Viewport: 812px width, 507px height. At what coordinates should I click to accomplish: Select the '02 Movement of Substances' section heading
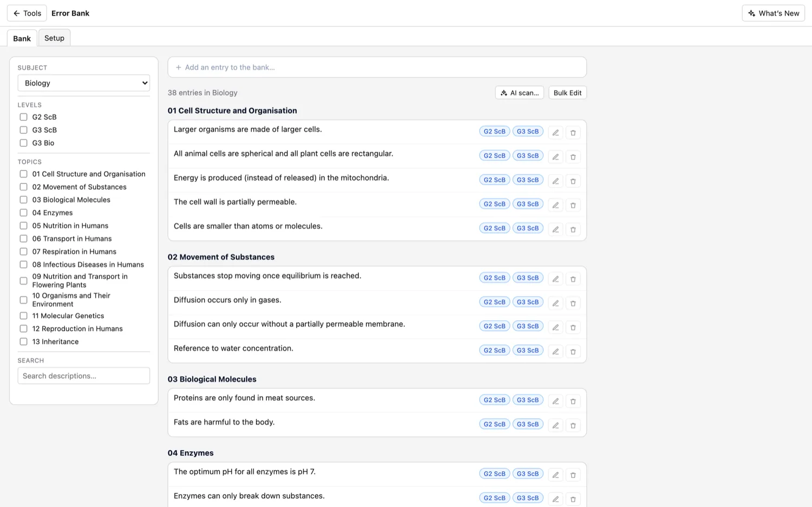(221, 257)
